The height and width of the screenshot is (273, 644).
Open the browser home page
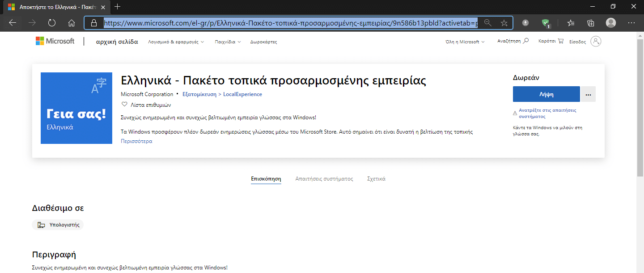click(x=72, y=23)
